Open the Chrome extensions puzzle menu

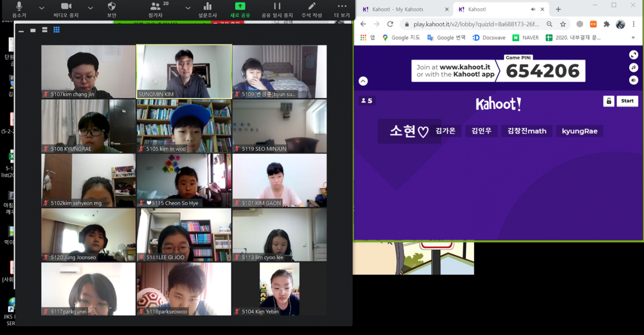pyautogui.click(x=607, y=24)
